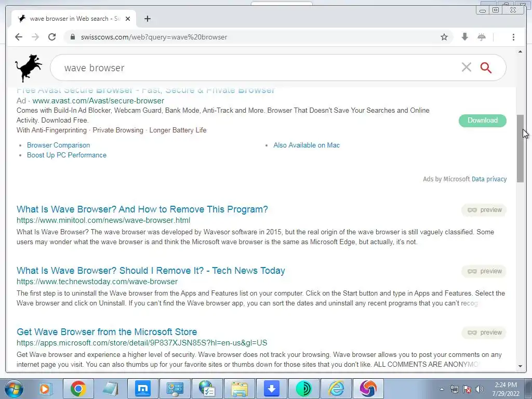532x399 pixels.
Task: Click the scrollbar down arrow
Action: [520, 366]
